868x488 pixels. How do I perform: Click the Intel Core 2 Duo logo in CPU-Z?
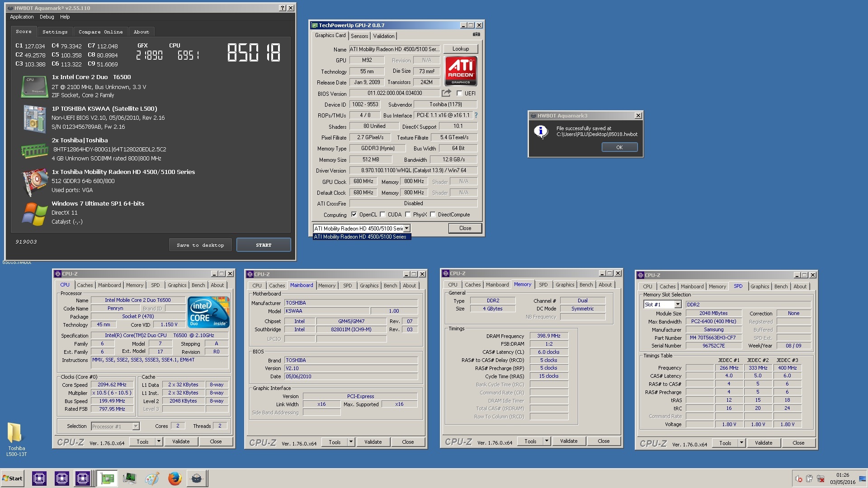click(208, 312)
